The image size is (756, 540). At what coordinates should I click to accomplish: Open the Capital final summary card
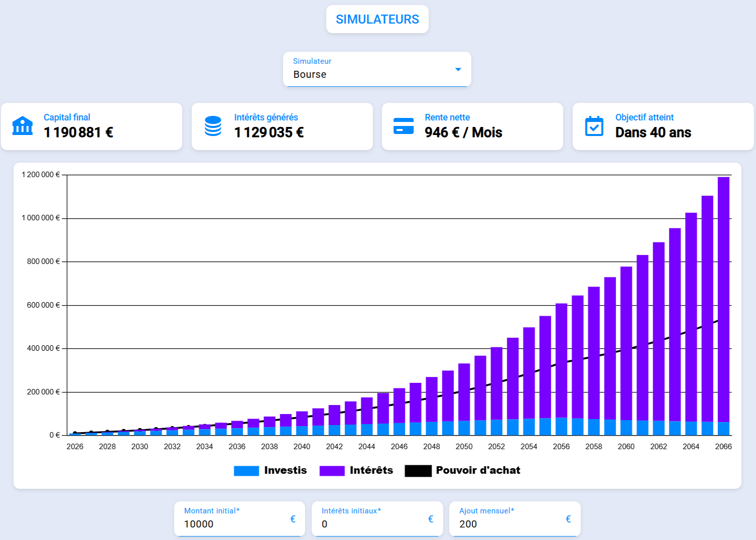click(x=91, y=126)
